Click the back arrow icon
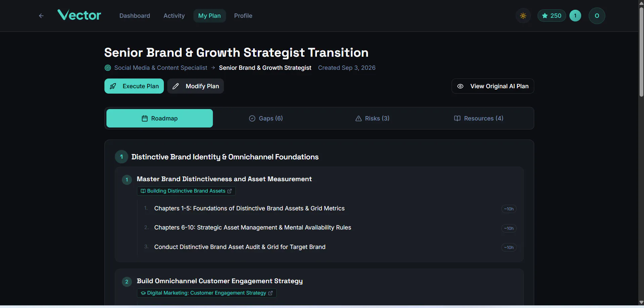The height and width of the screenshot is (308, 644). (41, 16)
